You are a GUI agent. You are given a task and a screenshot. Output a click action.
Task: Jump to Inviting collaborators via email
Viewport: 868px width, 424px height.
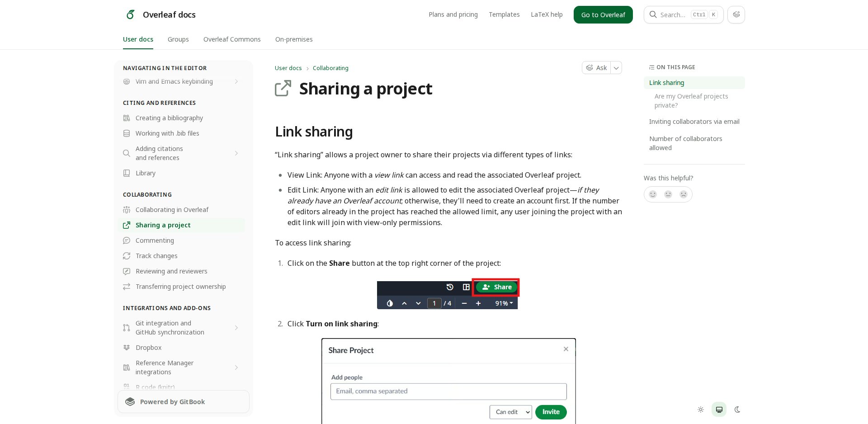694,122
